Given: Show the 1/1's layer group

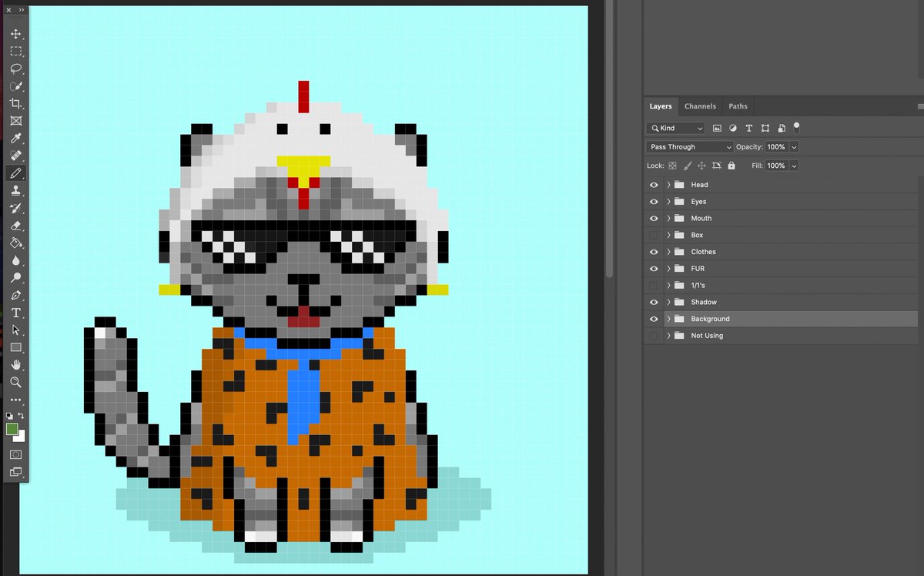Looking at the screenshot, I should (x=654, y=286).
